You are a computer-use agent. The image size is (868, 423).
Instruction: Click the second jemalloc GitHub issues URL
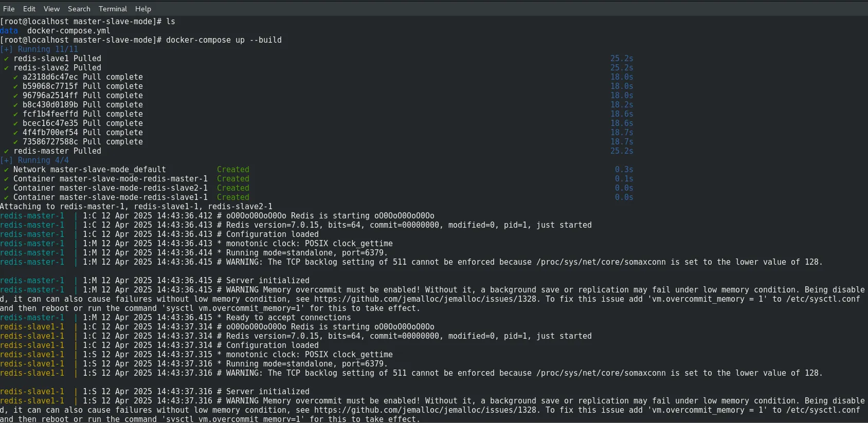[x=425, y=410]
